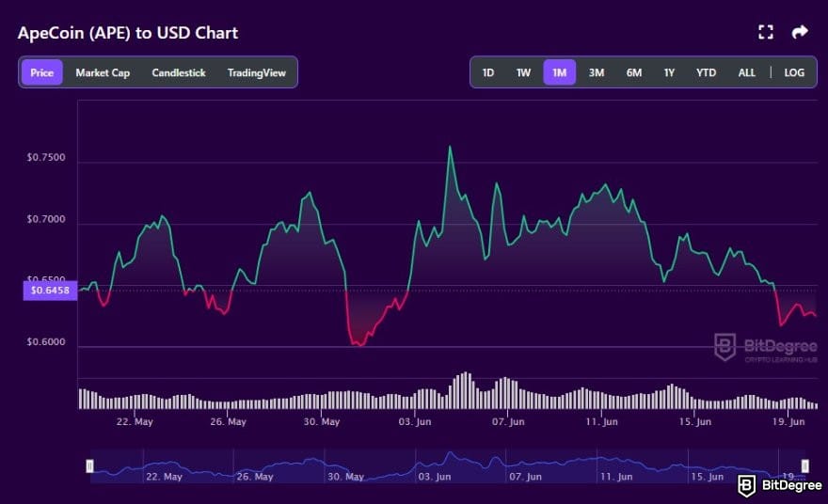Click the 15. Jun date label on the main x-axis

pos(695,421)
